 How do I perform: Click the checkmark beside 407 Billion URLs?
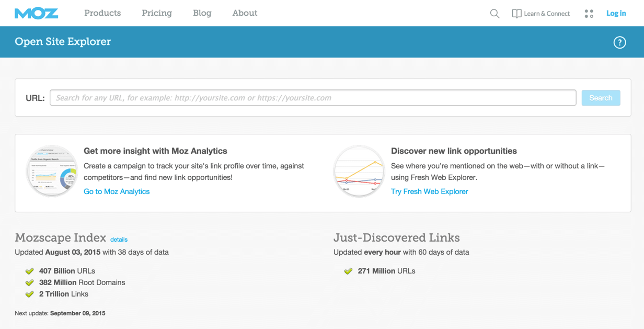click(x=30, y=271)
